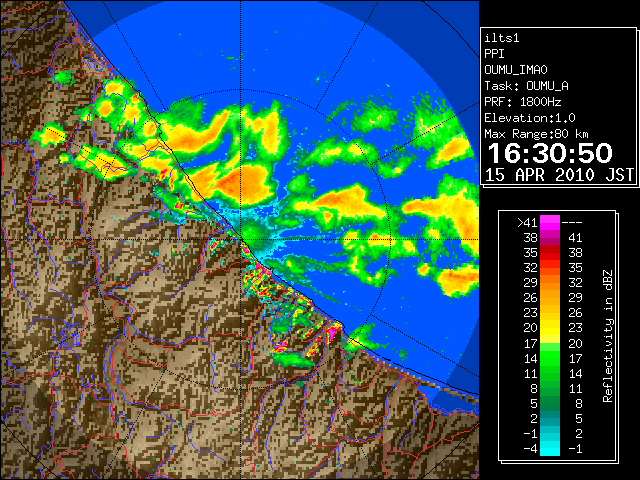Click the '>41' legend label
Viewport: 640px width, 480px height.
527,223
